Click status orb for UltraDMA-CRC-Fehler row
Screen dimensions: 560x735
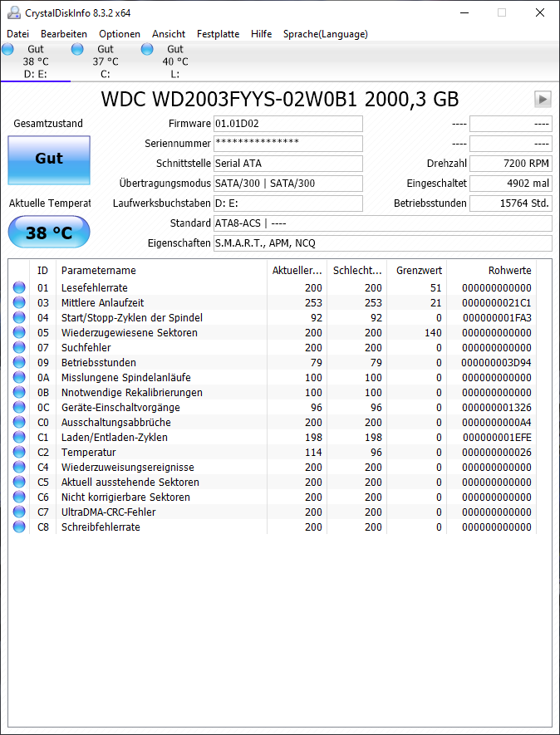point(19,512)
